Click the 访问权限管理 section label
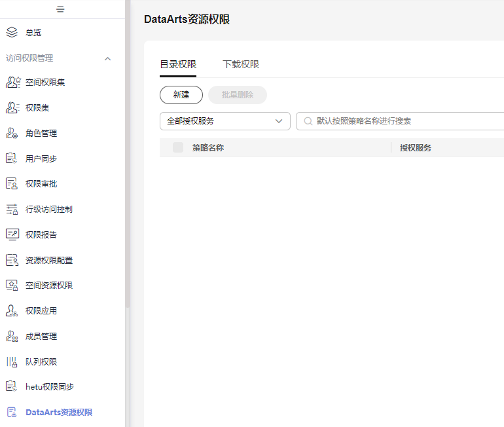 tap(29, 58)
